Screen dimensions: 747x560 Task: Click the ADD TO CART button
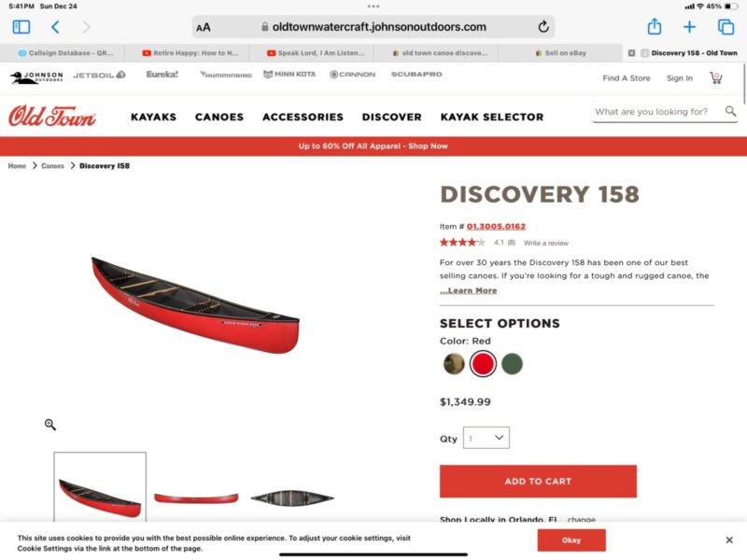538,482
